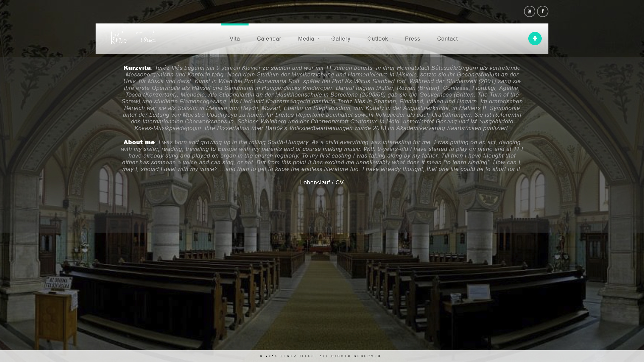Click the page loading progress bar
This screenshot has width=644, height=362.
click(322, 0)
